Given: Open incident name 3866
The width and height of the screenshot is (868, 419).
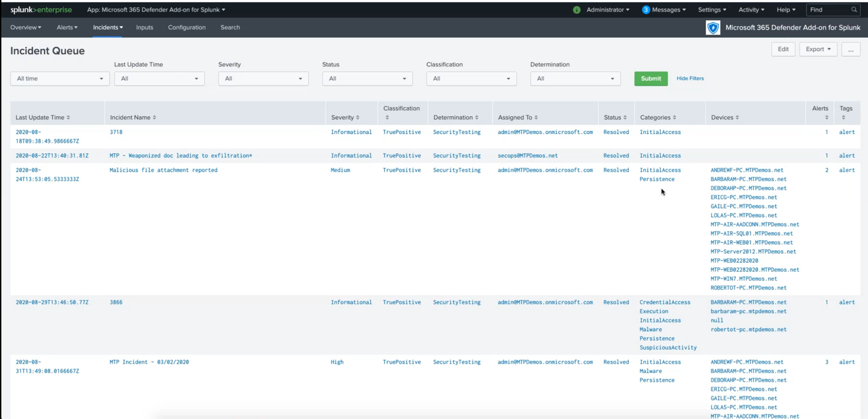Looking at the screenshot, I should [x=116, y=302].
